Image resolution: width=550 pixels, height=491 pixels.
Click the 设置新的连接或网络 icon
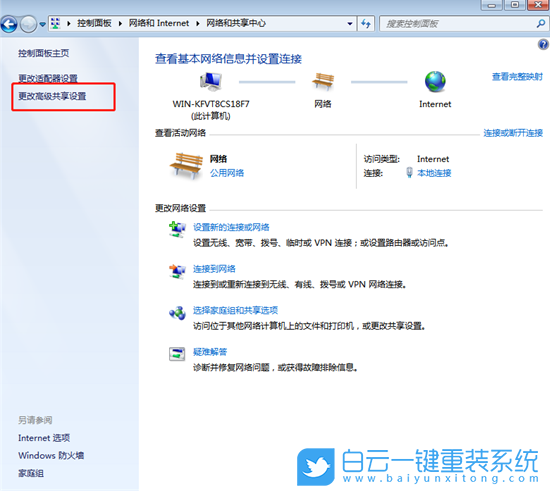point(177,229)
